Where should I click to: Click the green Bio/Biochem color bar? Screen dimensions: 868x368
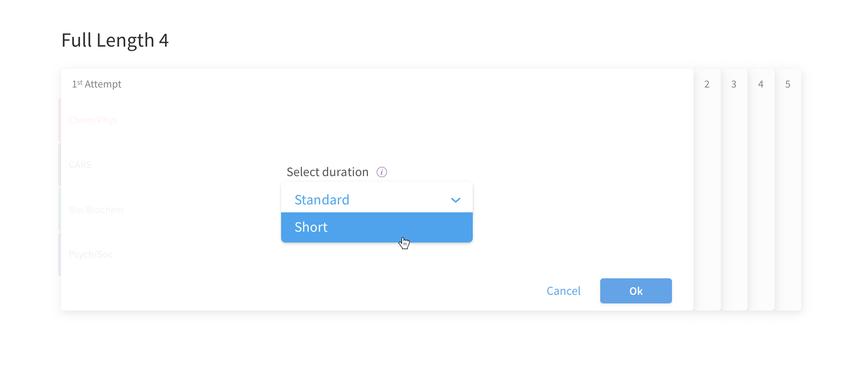(x=60, y=209)
